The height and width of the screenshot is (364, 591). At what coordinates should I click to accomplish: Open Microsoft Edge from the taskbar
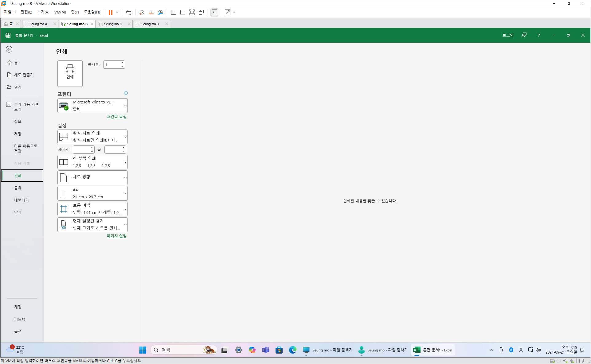click(292, 350)
